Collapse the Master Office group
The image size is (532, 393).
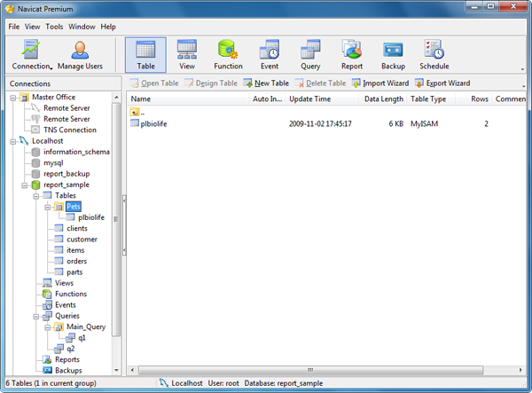click(13, 98)
